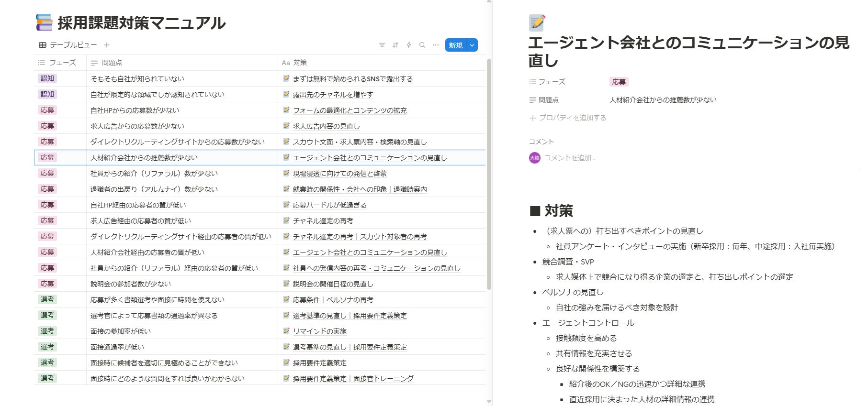This screenshot has height=406, width=868.
Task: Click the page title エージェント会社とのコミュニケーションの見直し
Action: pyautogui.click(x=688, y=51)
